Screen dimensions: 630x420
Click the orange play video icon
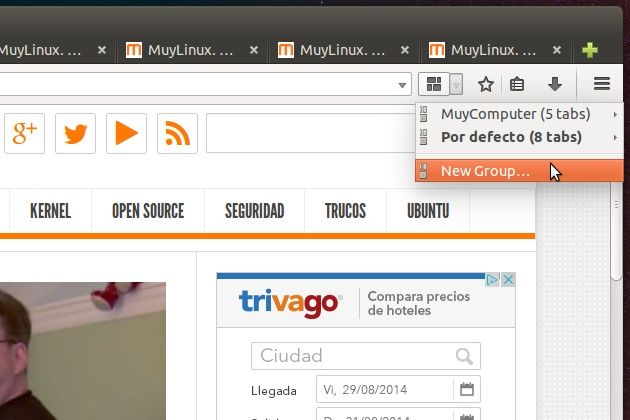pyautogui.click(x=126, y=133)
